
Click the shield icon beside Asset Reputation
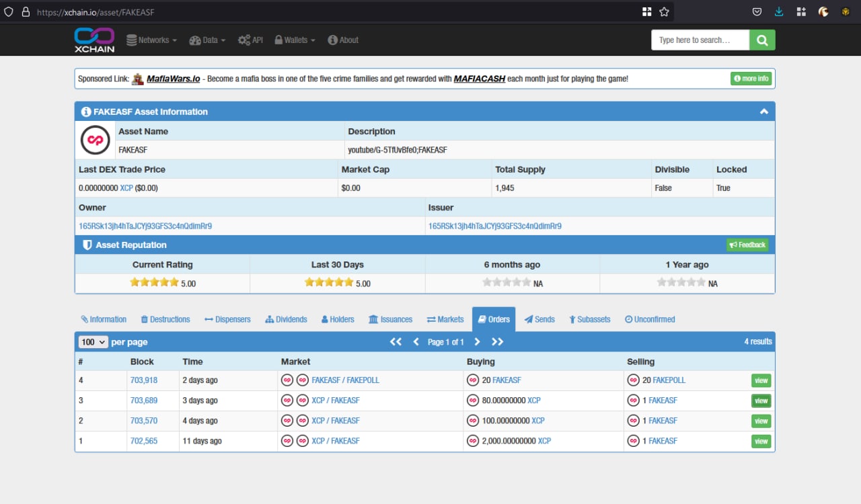pos(87,245)
